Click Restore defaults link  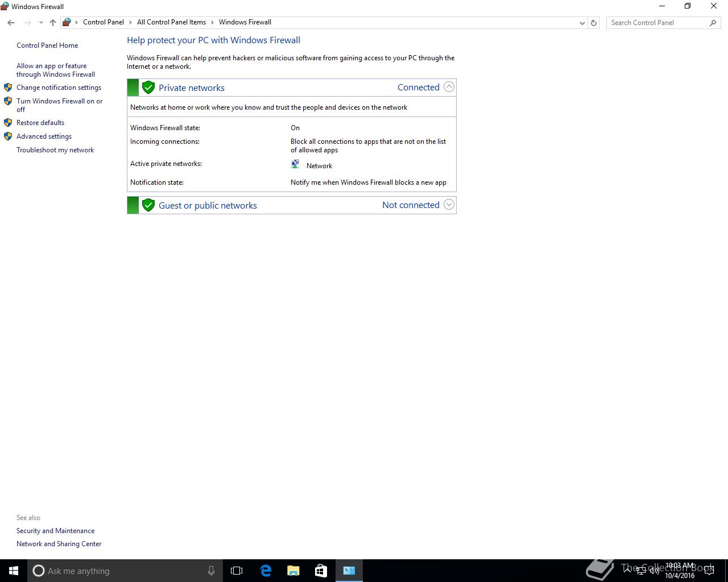tap(40, 123)
